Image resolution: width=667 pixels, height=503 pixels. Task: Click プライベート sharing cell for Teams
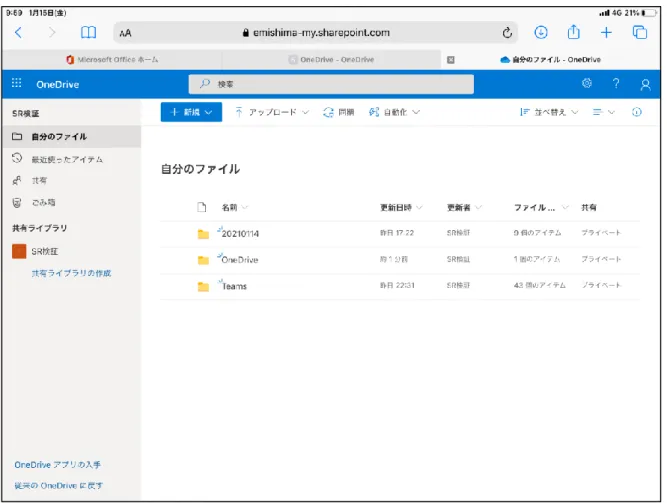[601, 285]
